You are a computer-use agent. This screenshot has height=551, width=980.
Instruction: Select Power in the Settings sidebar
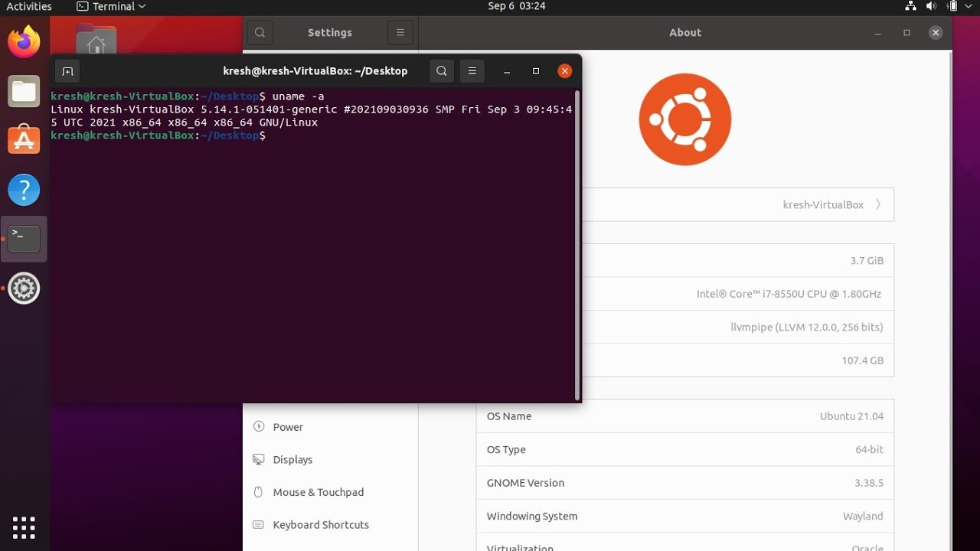pyautogui.click(x=330, y=427)
